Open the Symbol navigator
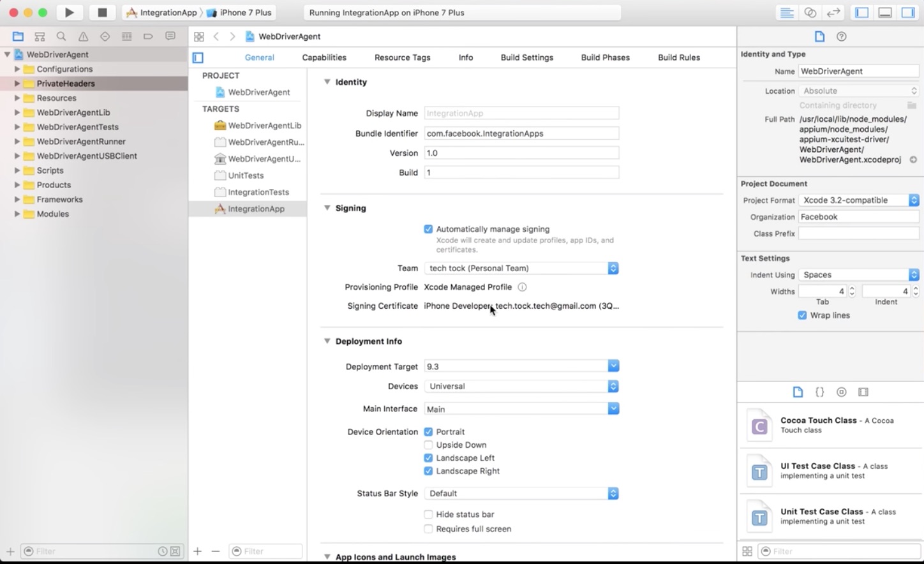Screen dimensions: 924x564 pyautogui.click(x=40, y=36)
